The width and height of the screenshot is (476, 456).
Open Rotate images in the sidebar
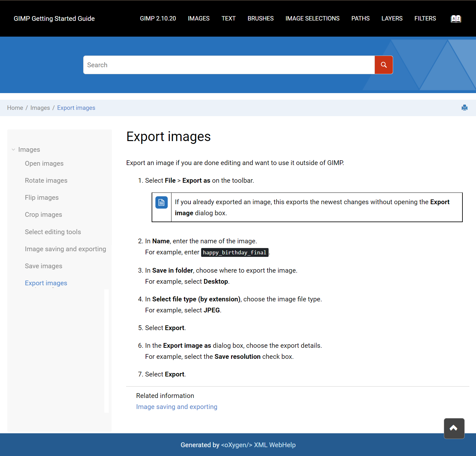pyautogui.click(x=46, y=181)
